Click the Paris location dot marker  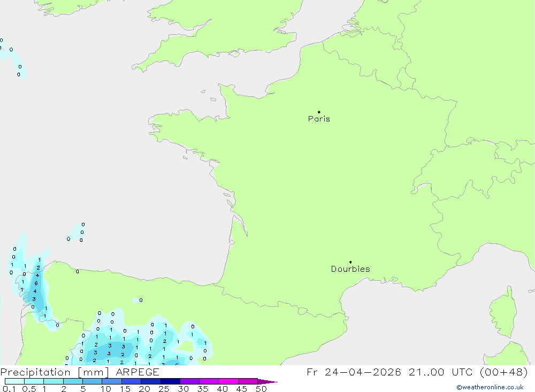pyautogui.click(x=319, y=112)
